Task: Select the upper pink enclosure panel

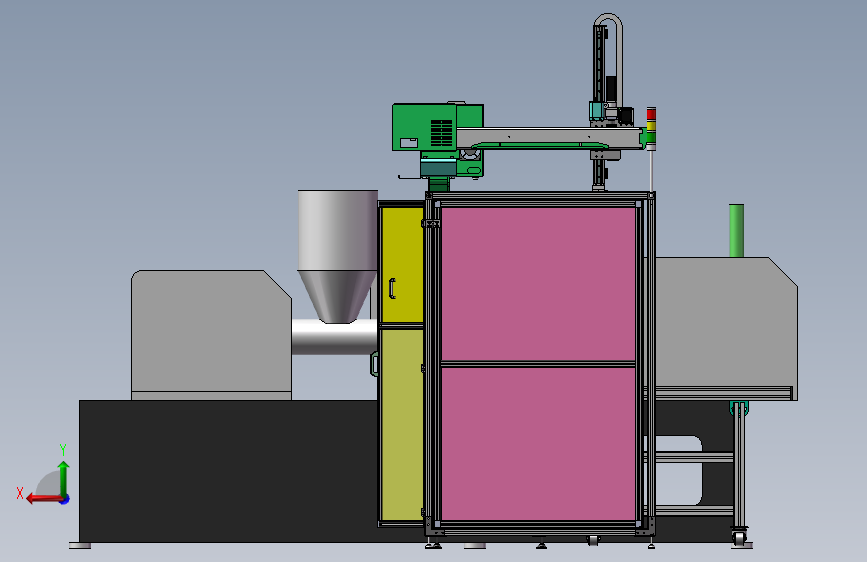Action: click(538, 284)
